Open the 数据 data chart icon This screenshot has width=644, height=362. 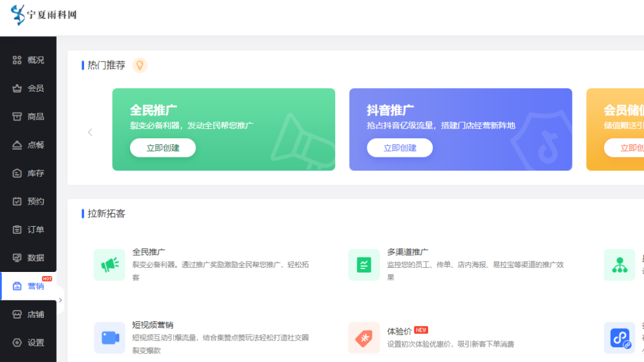click(x=17, y=258)
